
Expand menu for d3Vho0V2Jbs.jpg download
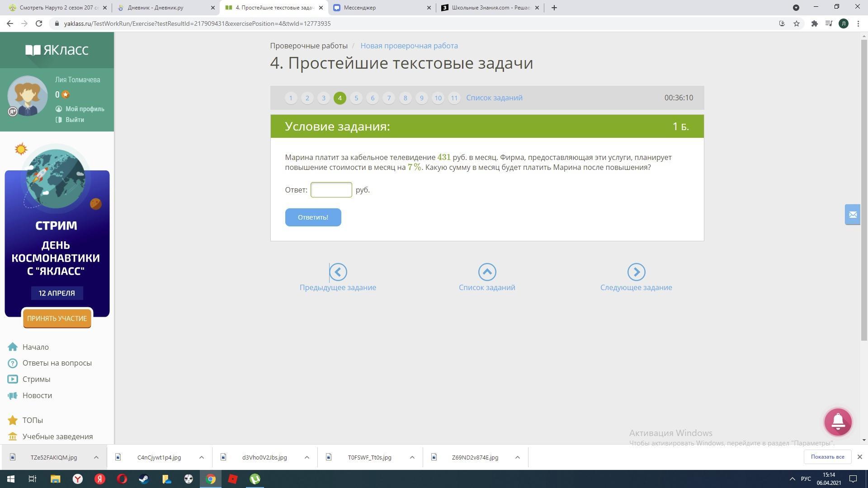click(x=307, y=457)
